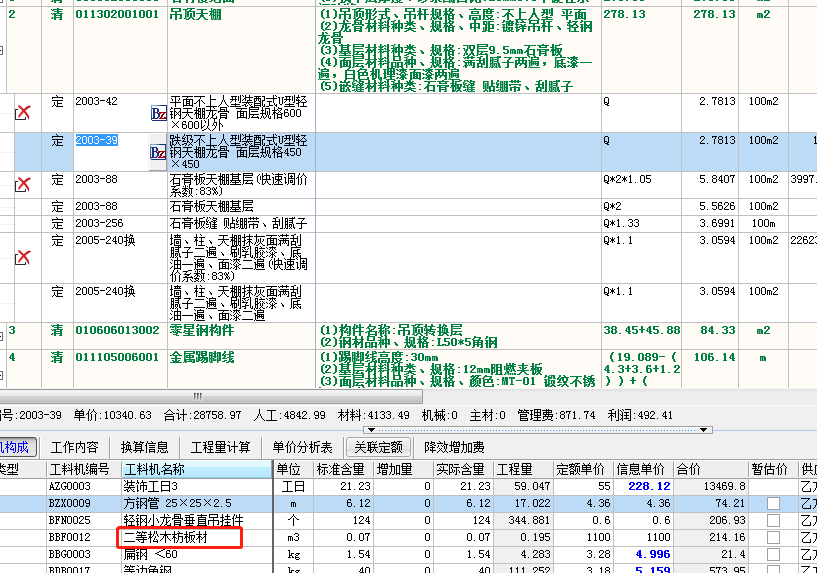
Task: Click the 定额单价 column header
Action: (x=583, y=469)
